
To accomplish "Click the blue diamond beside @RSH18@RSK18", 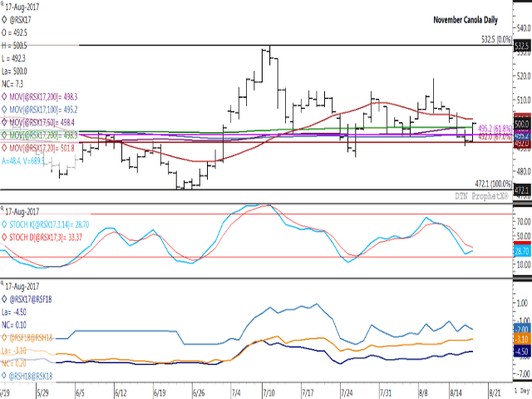I will pos(4,376).
